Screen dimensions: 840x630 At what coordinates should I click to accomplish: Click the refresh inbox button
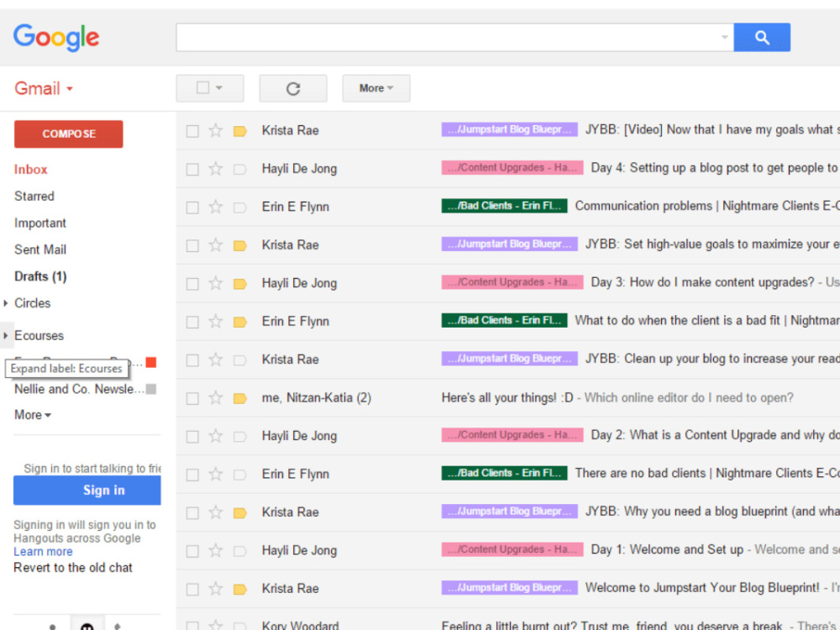tap(292, 88)
